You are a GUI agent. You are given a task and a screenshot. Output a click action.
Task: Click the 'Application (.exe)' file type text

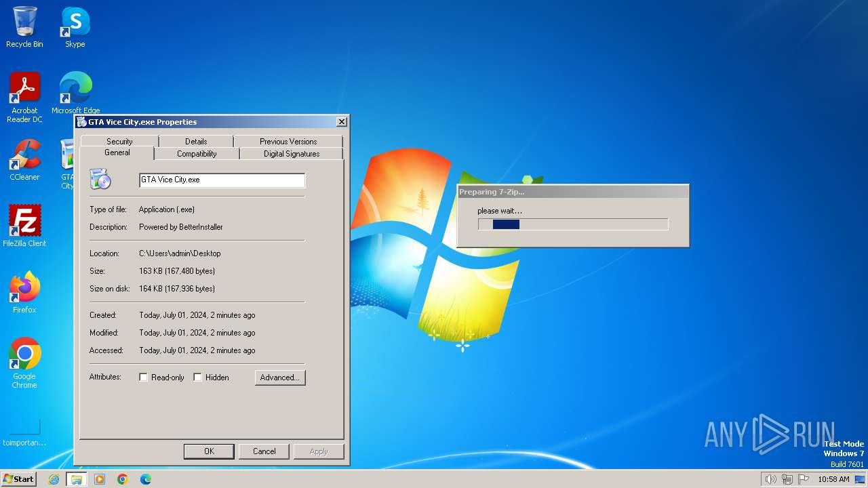point(167,209)
